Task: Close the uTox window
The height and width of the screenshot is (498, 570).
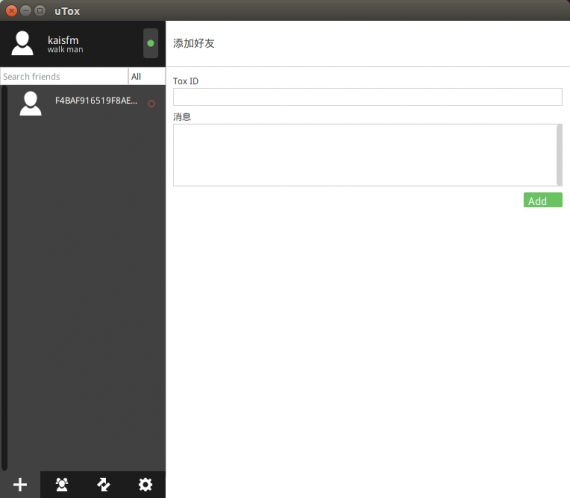Action: point(12,11)
